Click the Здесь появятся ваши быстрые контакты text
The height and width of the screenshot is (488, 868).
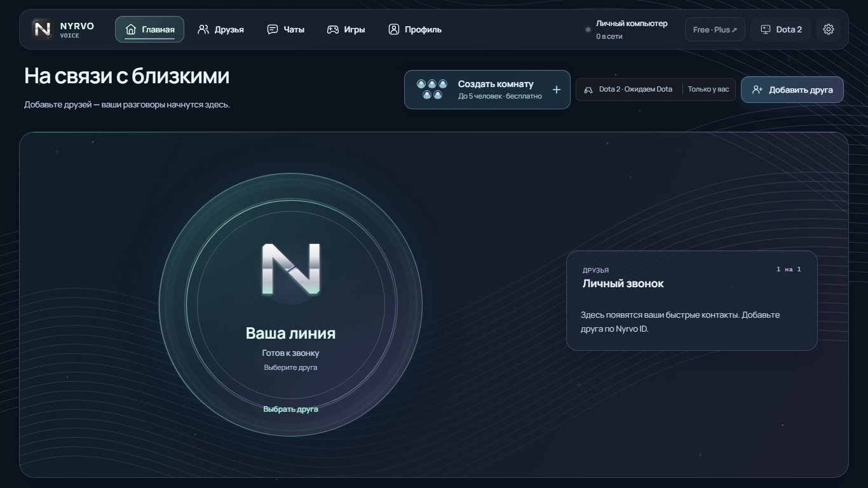tap(680, 322)
